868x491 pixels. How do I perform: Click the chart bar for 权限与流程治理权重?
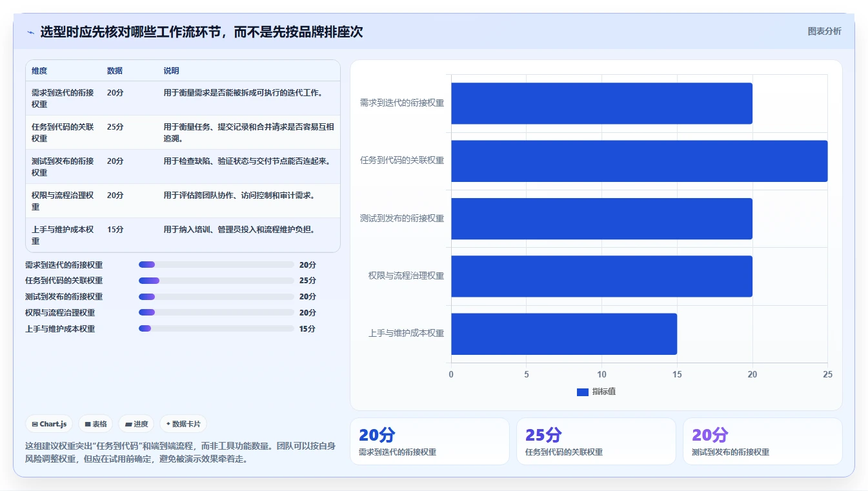601,276
